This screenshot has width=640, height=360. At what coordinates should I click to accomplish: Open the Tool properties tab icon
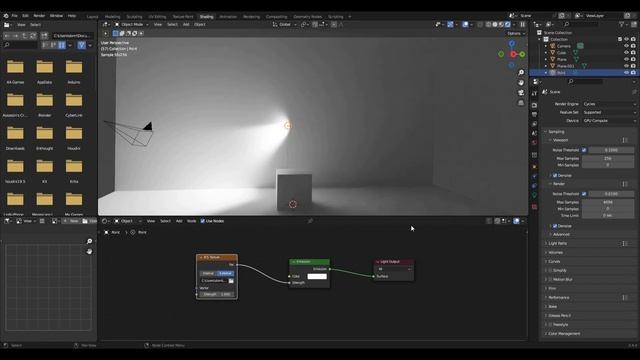(534, 94)
